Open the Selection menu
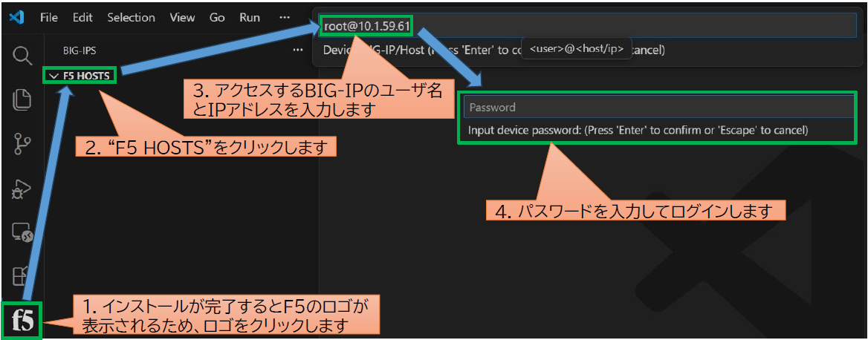The height and width of the screenshot is (340, 868). [132, 17]
